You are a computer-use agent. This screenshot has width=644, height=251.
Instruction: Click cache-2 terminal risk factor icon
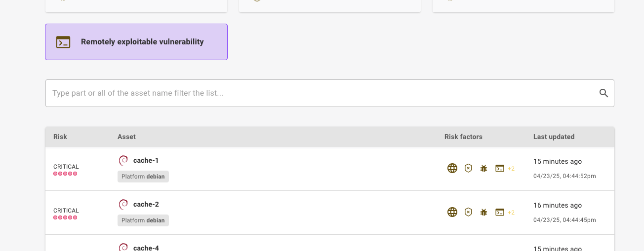pos(500,212)
